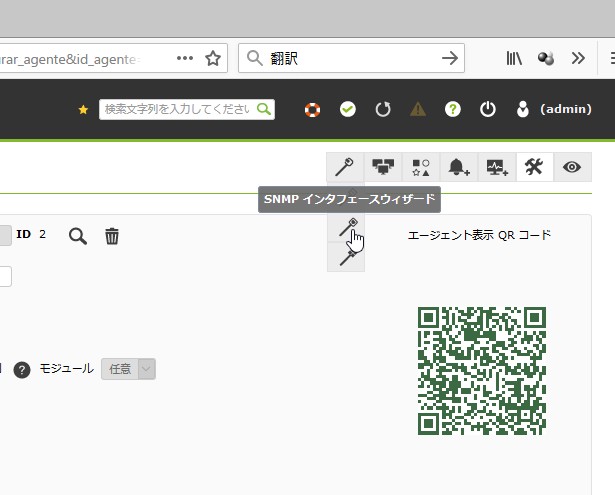Viewport: 615px width, 495px height.
Task: Open the bell alerts tab
Action: (459, 167)
